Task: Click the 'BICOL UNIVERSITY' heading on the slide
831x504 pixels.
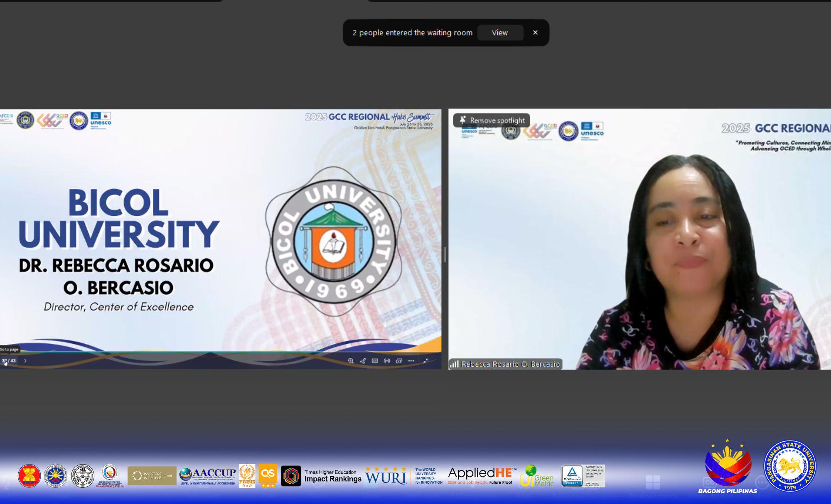Action: pos(119,218)
